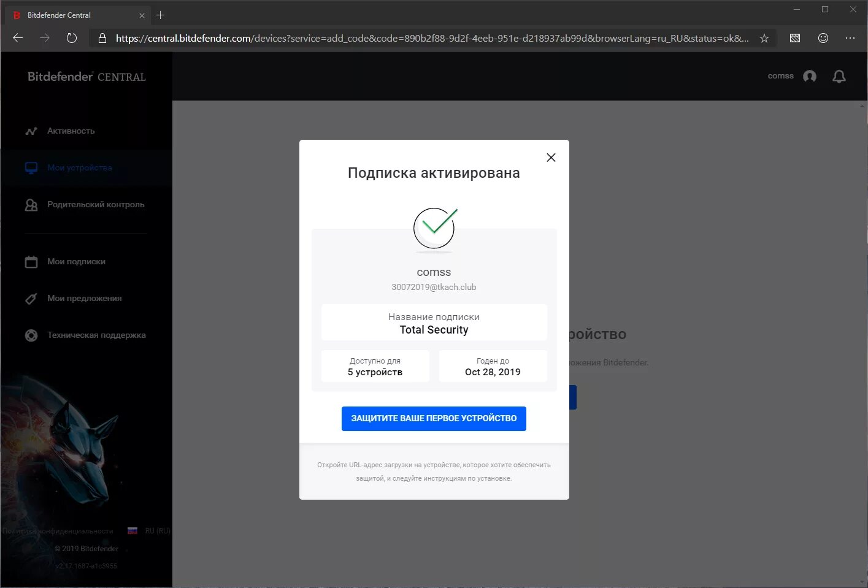Open browser settings ellipsis menu
This screenshot has width=868, height=588.
[850, 38]
